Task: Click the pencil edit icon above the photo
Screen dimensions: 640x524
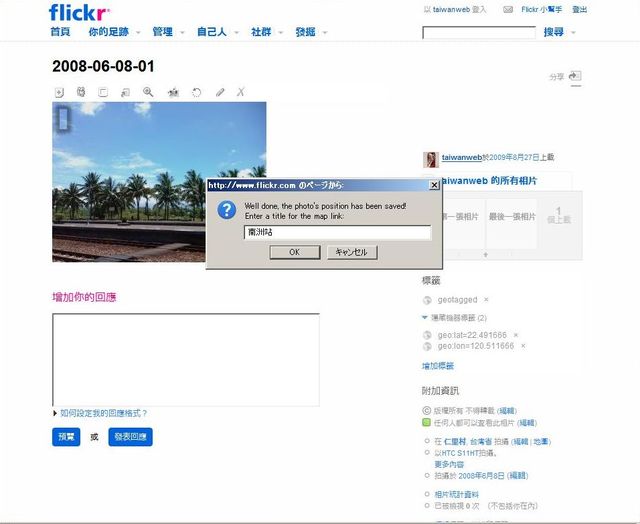Action: 218,92
